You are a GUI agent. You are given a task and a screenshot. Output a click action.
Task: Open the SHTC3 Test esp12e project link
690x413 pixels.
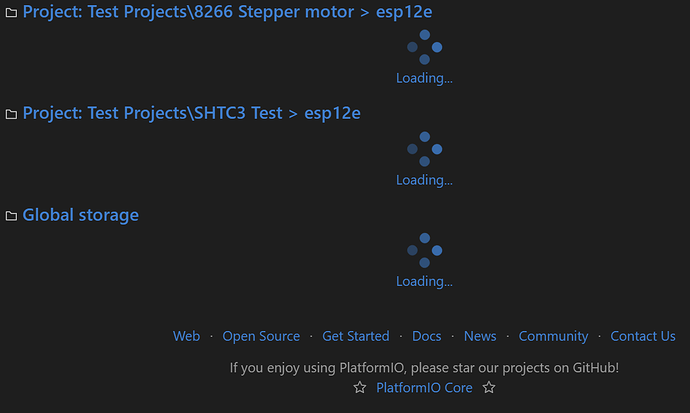point(191,113)
